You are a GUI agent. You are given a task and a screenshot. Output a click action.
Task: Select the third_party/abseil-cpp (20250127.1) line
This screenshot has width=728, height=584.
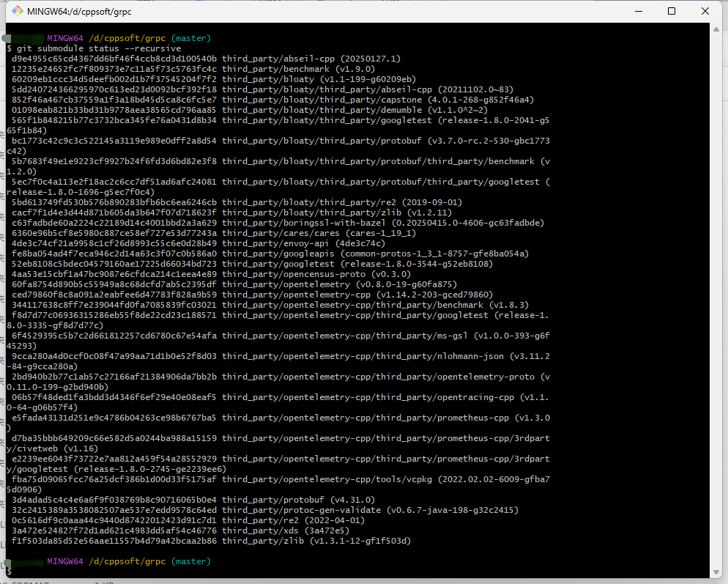point(206,59)
